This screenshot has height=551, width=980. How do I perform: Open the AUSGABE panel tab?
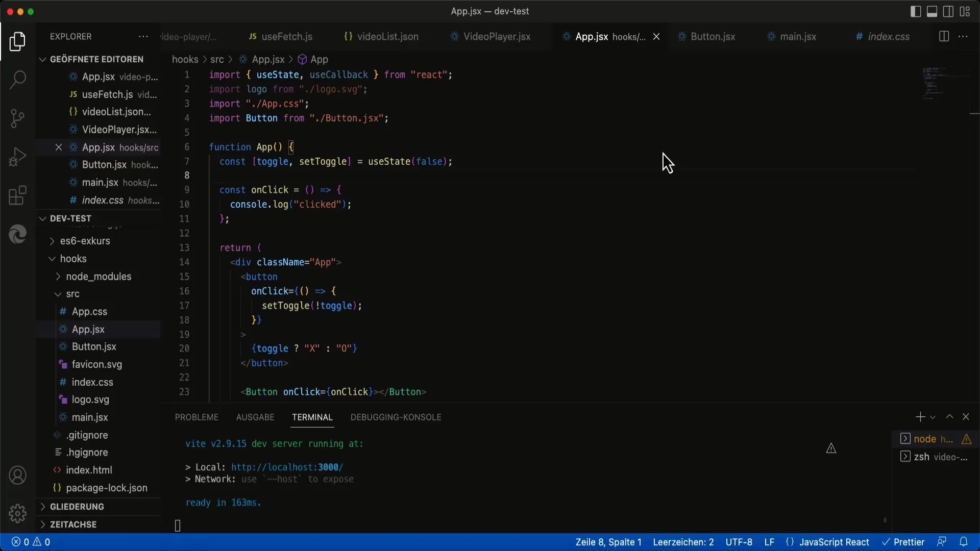(255, 417)
